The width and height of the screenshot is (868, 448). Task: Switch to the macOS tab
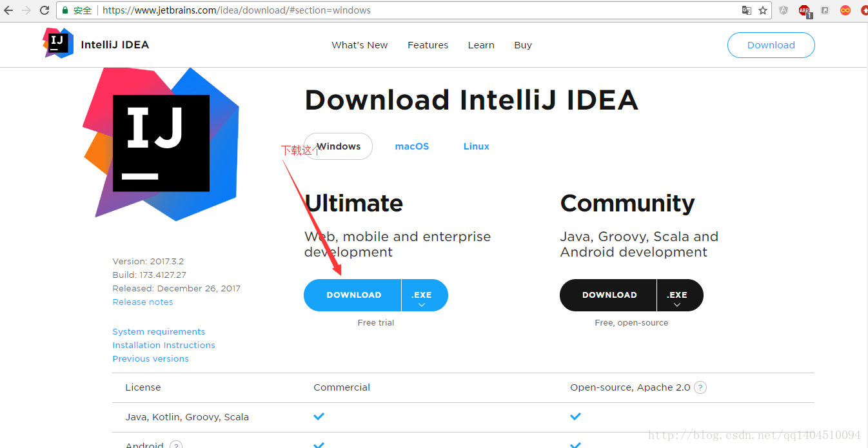click(x=412, y=146)
